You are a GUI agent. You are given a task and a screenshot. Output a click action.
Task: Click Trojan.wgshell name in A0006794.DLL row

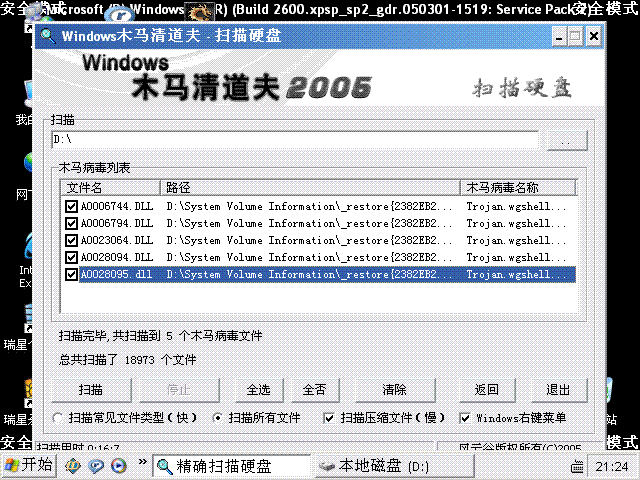516,224
